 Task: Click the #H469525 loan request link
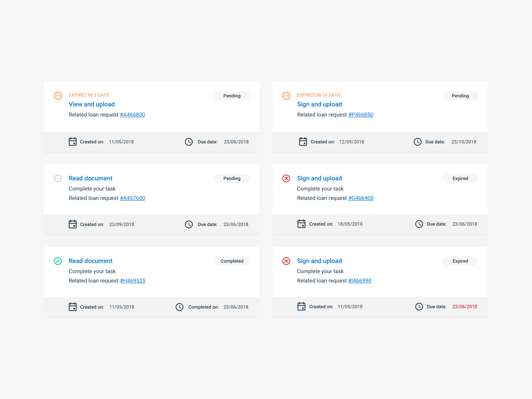coord(132,280)
